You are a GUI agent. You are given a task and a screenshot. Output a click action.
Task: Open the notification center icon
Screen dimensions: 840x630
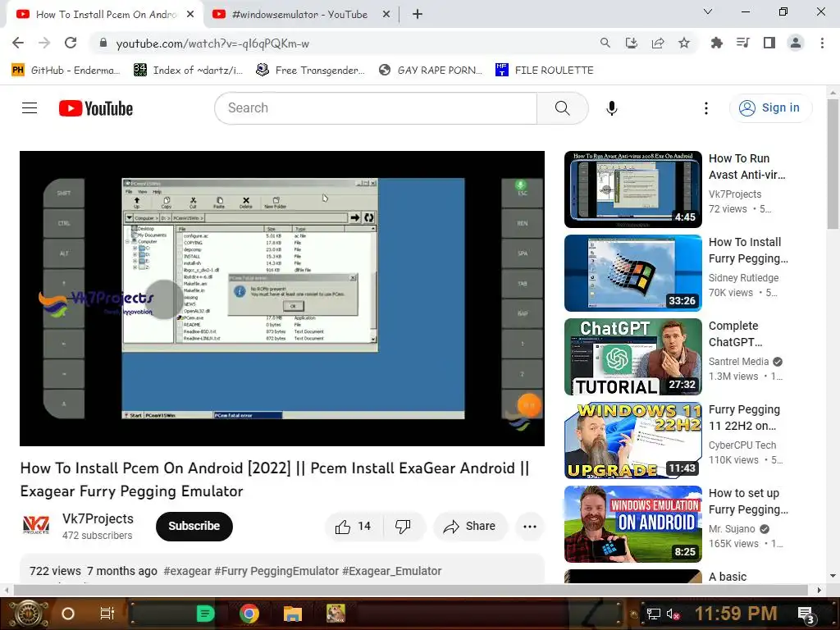[x=806, y=614]
